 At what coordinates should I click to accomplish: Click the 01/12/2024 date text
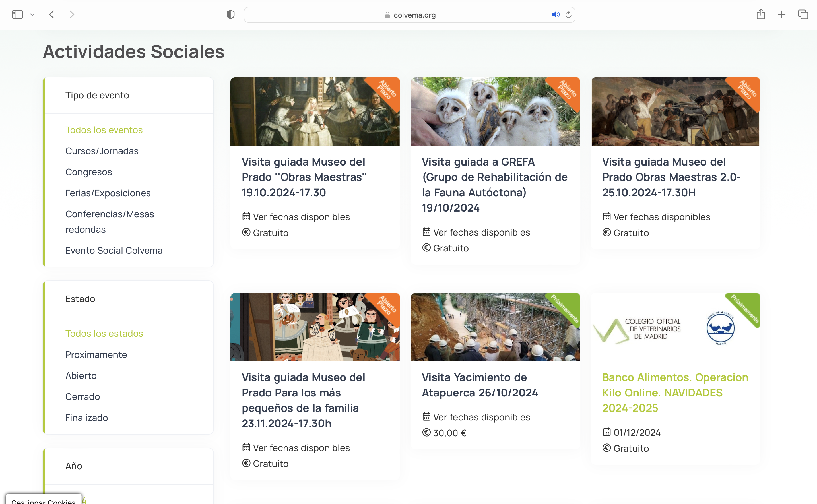coord(637,433)
